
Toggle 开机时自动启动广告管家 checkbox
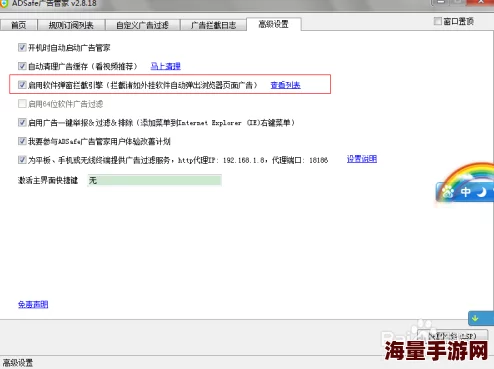(22, 47)
